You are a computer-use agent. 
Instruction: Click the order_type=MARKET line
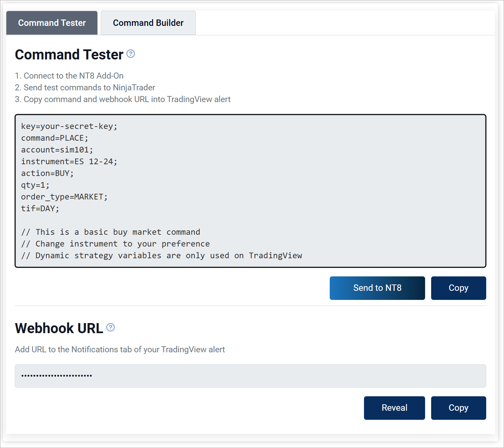coord(64,197)
